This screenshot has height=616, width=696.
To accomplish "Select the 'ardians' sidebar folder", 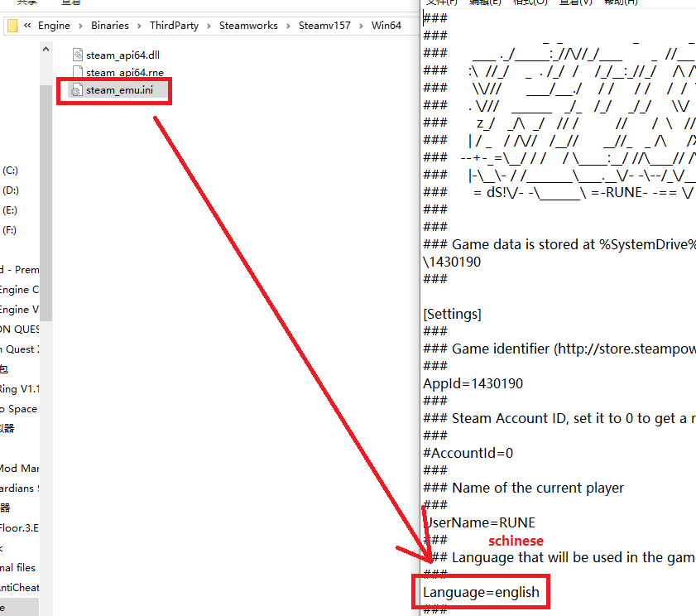I will click(x=20, y=488).
